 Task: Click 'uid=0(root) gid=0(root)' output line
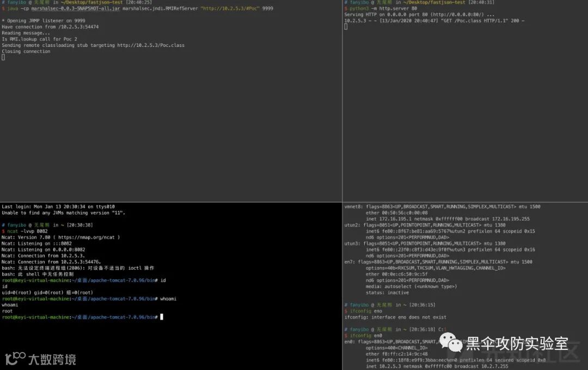(x=47, y=293)
